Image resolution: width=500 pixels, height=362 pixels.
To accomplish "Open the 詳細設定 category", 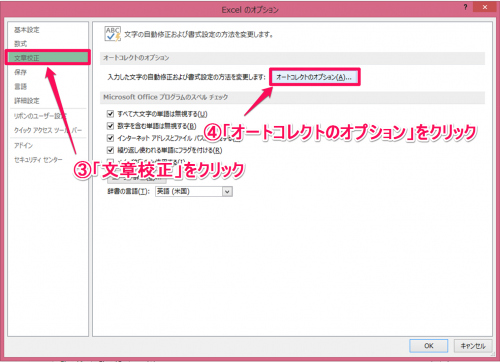I will coord(27,100).
